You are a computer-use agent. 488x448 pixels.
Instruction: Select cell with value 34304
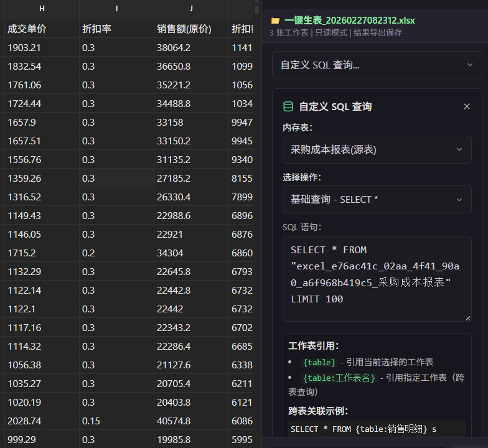click(192, 253)
